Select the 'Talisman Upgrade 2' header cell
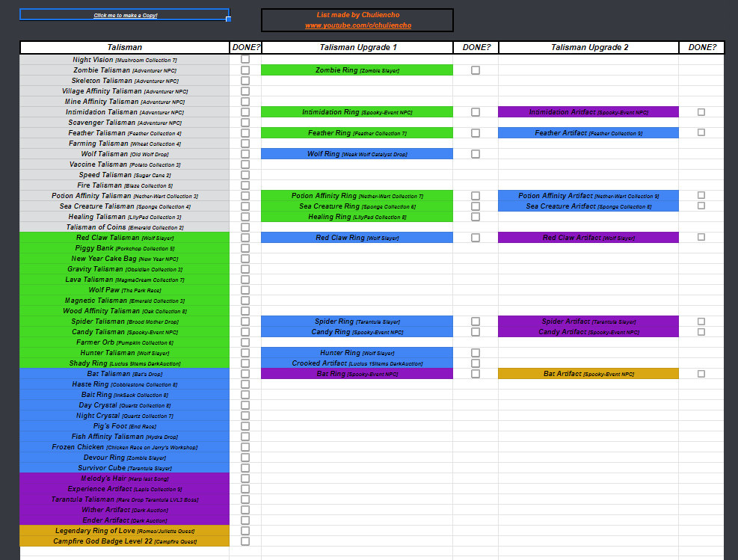Screen dimensions: 738x560 click(x=588, y=47)
